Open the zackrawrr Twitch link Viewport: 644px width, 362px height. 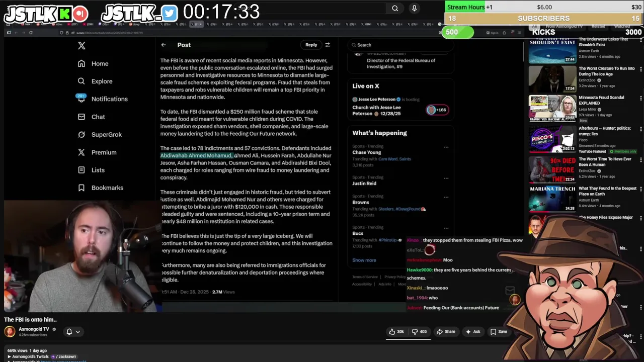coord(64,356)
